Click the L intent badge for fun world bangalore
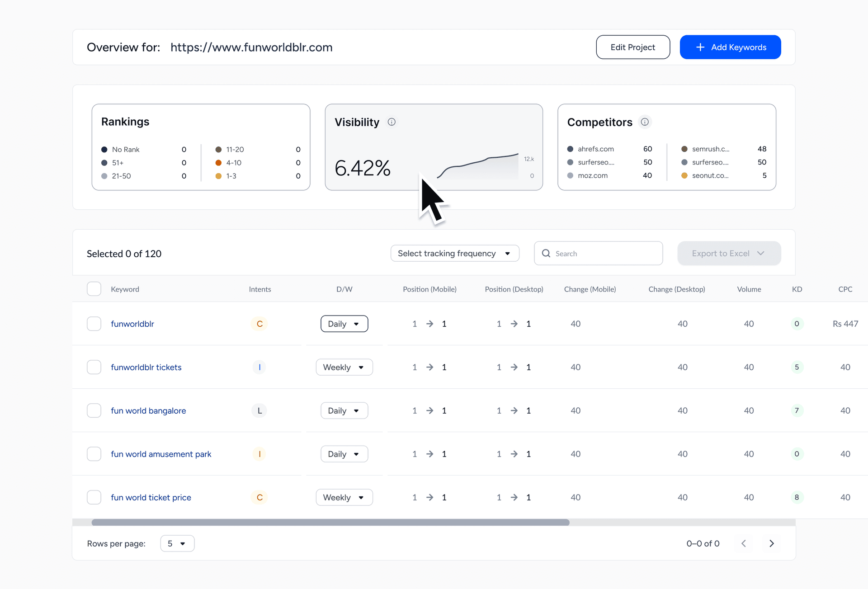 point(259,410)
